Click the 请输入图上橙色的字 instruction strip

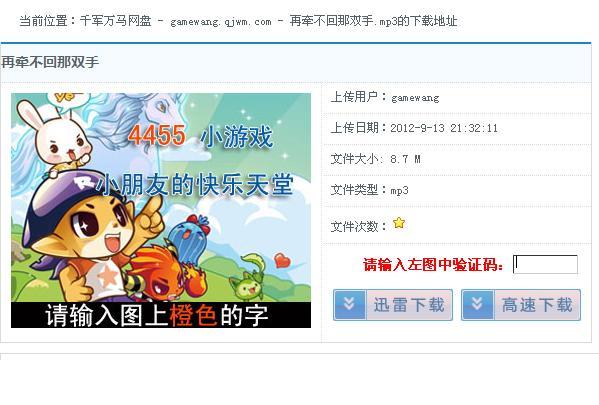(161, 315)
